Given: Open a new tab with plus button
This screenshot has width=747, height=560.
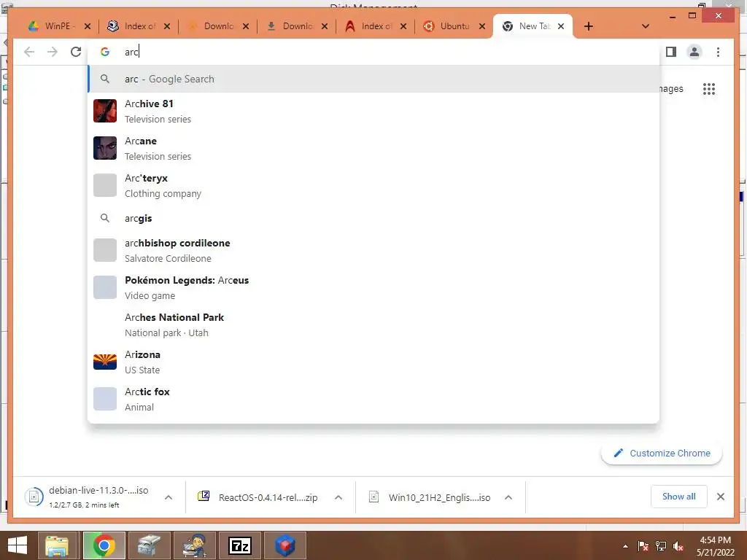Looking at the screenshot, I should [589, 26].
